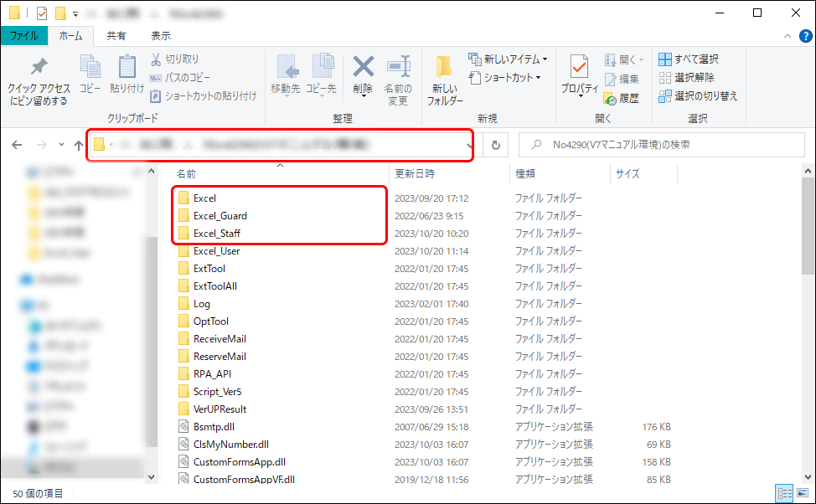Click Invert selection (選択の切り替え)
The height and width of the screenshot is (504, 816).
[x=698, y=96]
